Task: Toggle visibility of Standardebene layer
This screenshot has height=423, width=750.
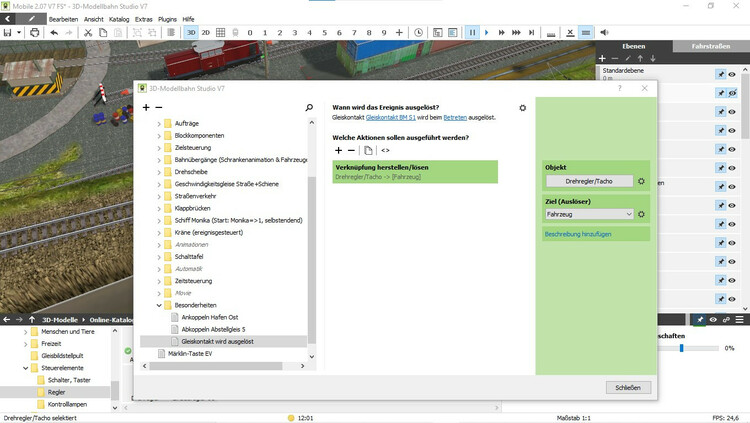Action: point(732,75)
